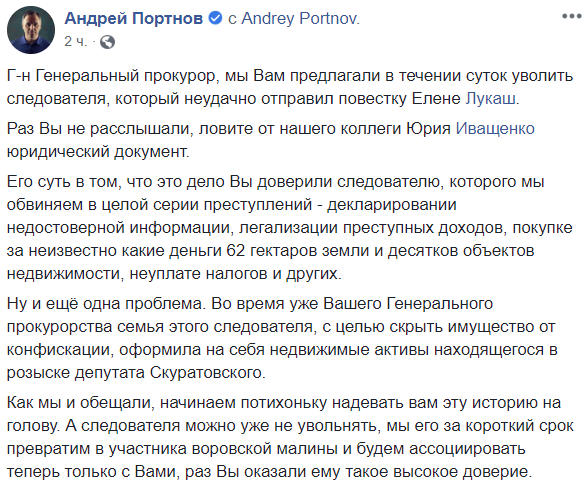Click the line 'розыске депутата Скуратовского.'
This screenshot has height=493, width=586.
(136, 373)
